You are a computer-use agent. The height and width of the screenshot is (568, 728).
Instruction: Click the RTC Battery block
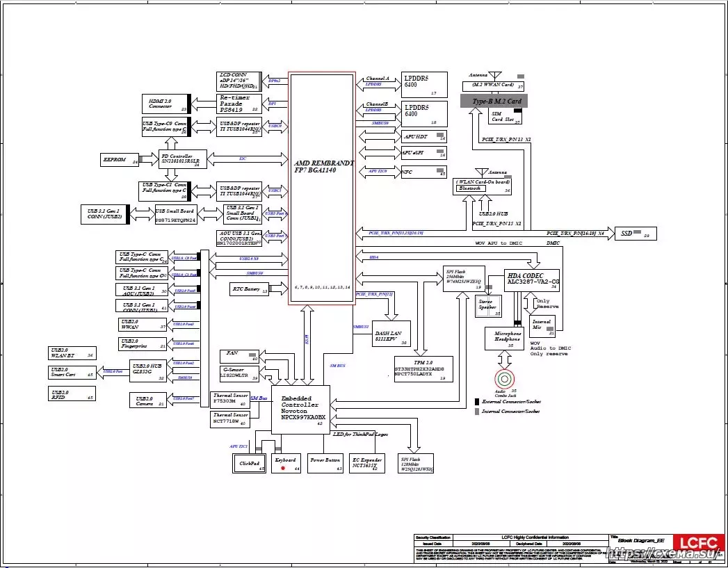coord(249,289)
